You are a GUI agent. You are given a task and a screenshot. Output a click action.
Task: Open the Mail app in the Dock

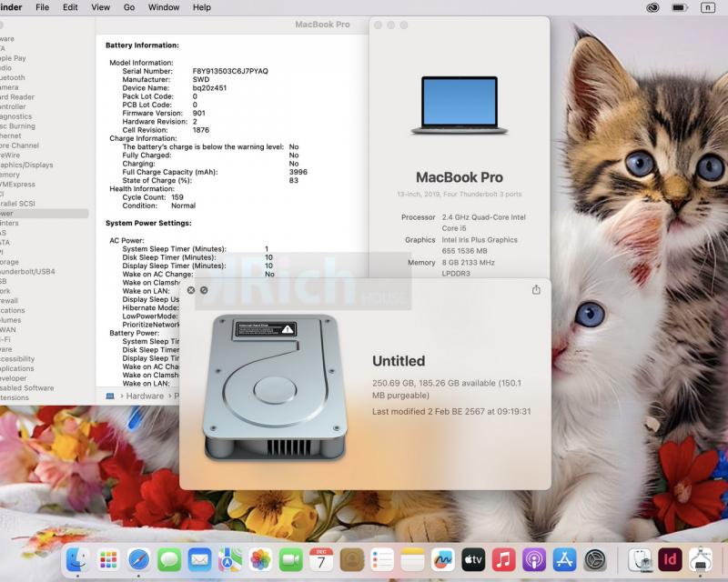click(x=199, y=559)
